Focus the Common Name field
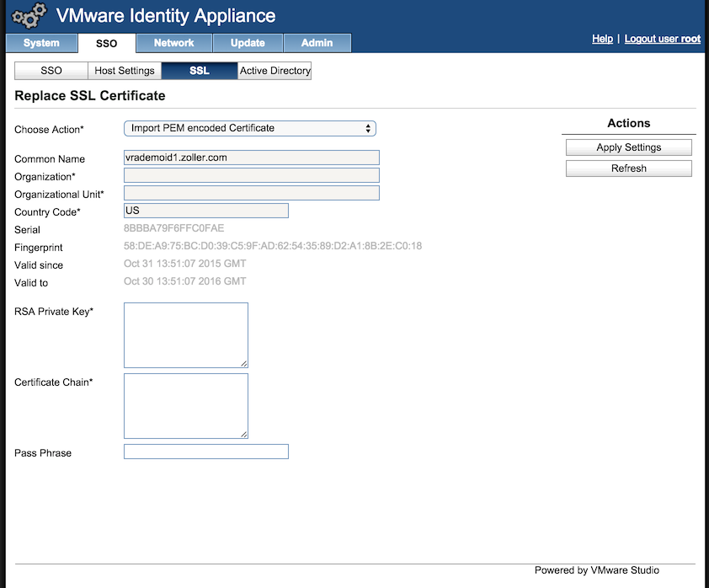The width and height of the screenshot is (709, 588). tap(251, 158)
